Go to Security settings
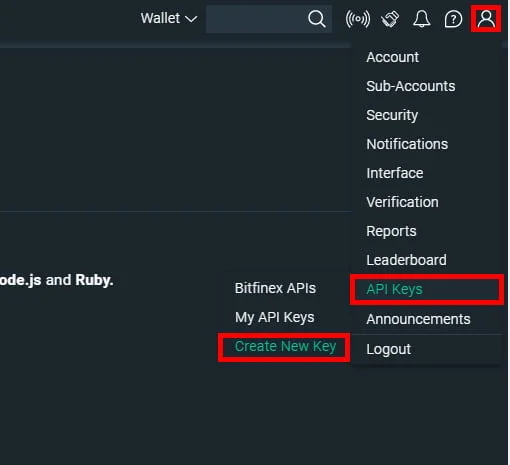 [x=392, y=115]
